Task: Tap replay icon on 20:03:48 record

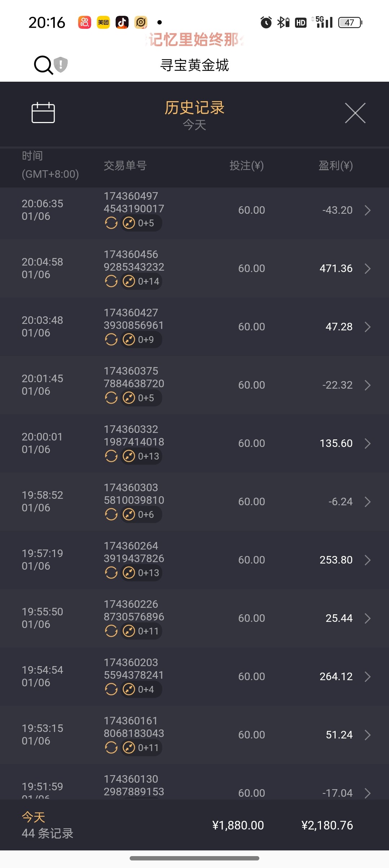Action: [111, 340]
